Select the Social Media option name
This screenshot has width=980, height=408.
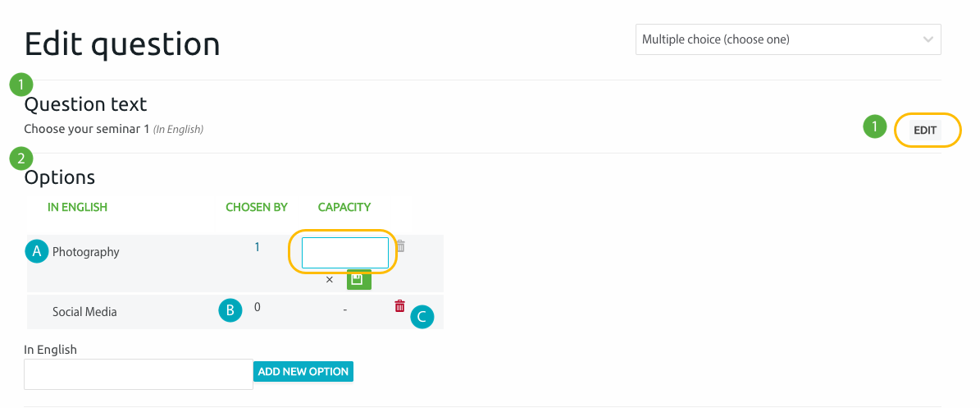pos(84,311)
